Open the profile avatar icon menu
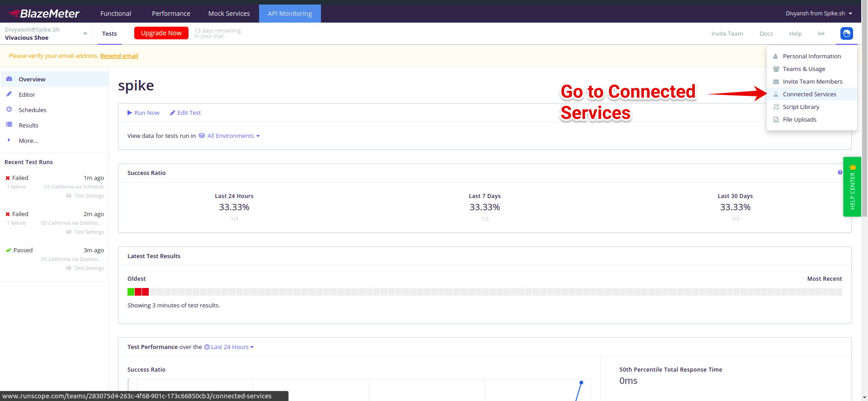868x401 pixels. click(847, 33)
